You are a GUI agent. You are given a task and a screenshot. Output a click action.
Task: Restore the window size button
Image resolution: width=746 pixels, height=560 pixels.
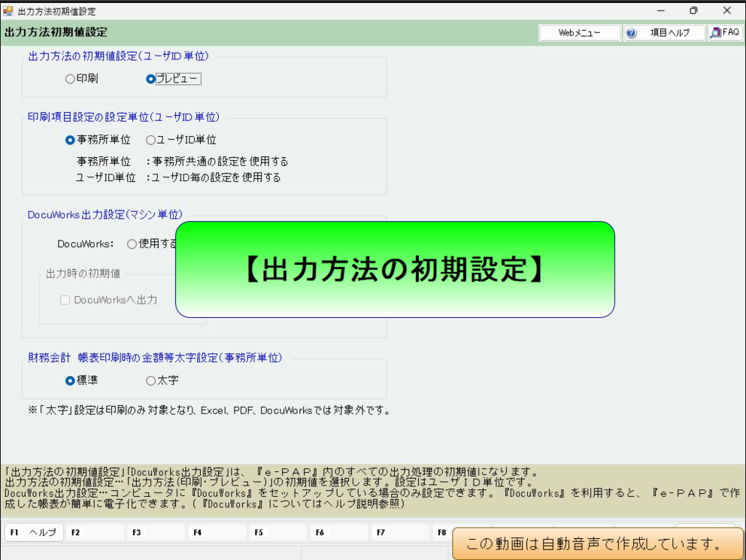click(693, 11)
